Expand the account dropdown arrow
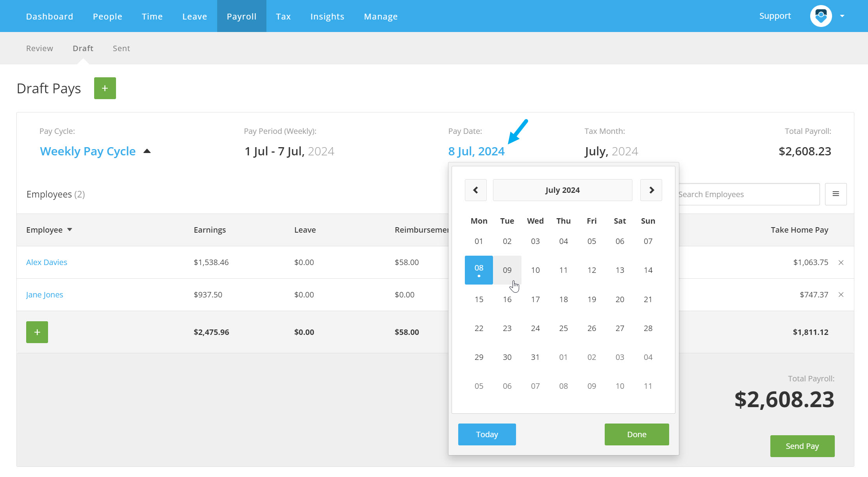868x477 pixels. point(842,16)
